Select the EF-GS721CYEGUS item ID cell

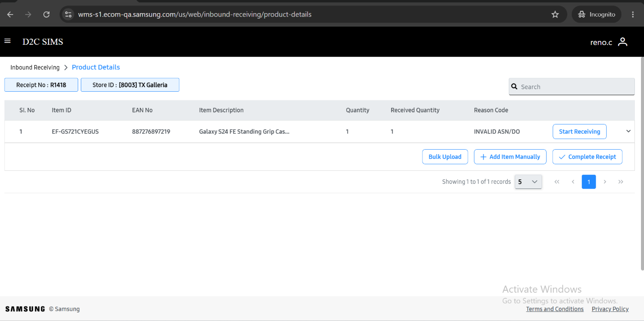75,132
